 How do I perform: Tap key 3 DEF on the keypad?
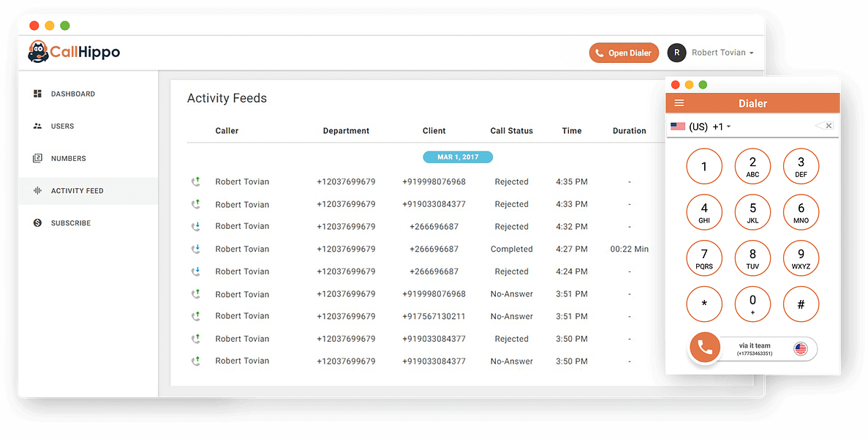[801, 166]
